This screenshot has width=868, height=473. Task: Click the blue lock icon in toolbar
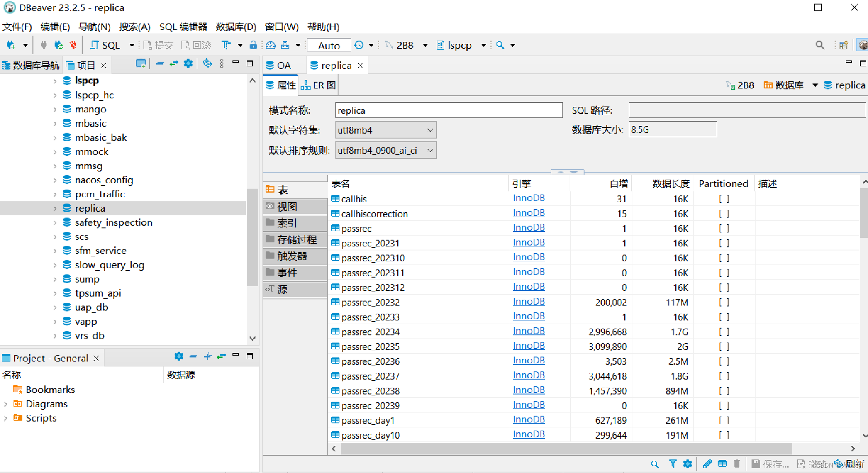tap(253, 45)
